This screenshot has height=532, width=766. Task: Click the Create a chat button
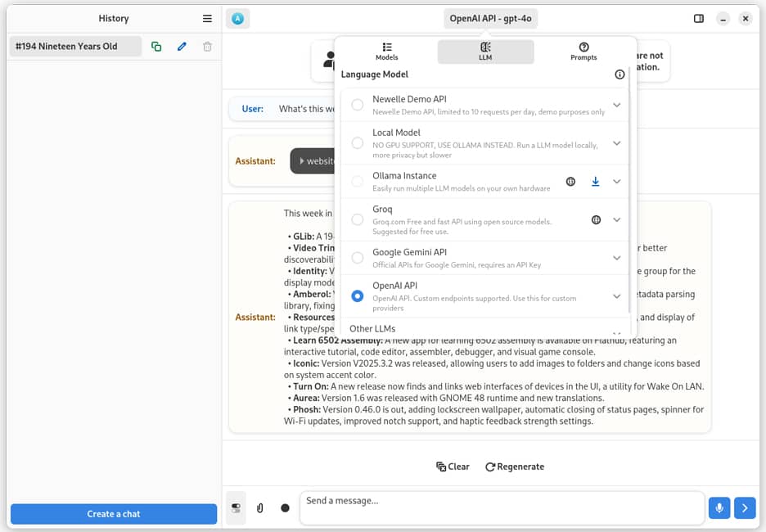click(114, 514)
